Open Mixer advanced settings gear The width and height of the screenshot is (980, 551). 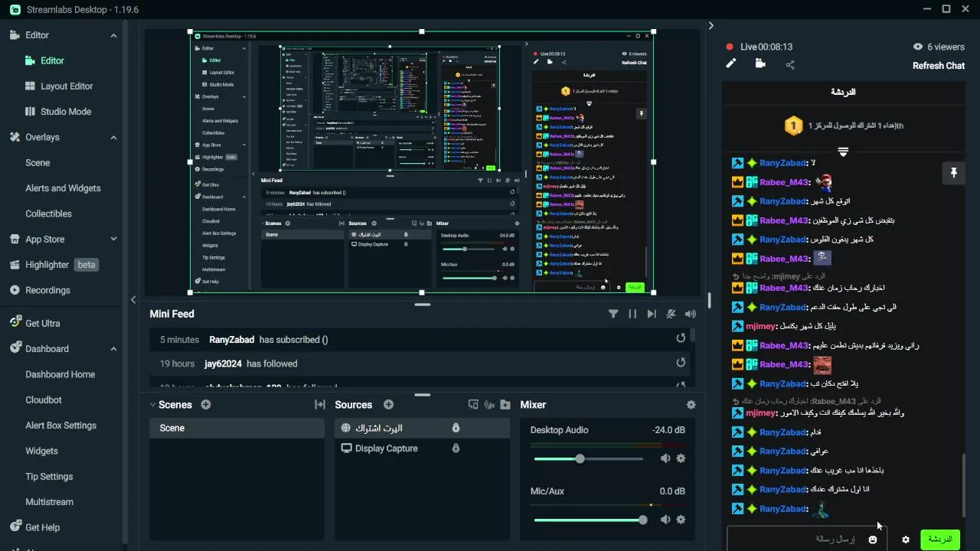(x=691, y=405)
